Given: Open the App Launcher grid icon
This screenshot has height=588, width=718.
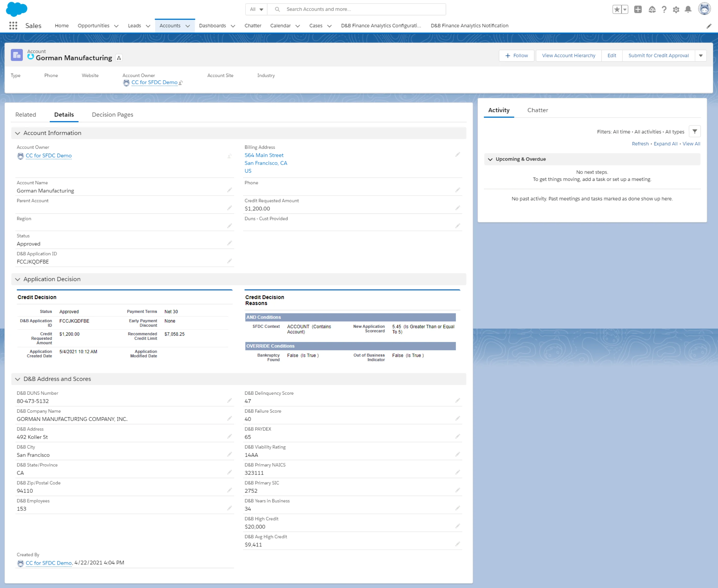Looking at the screenshot, I should (13, 26).
